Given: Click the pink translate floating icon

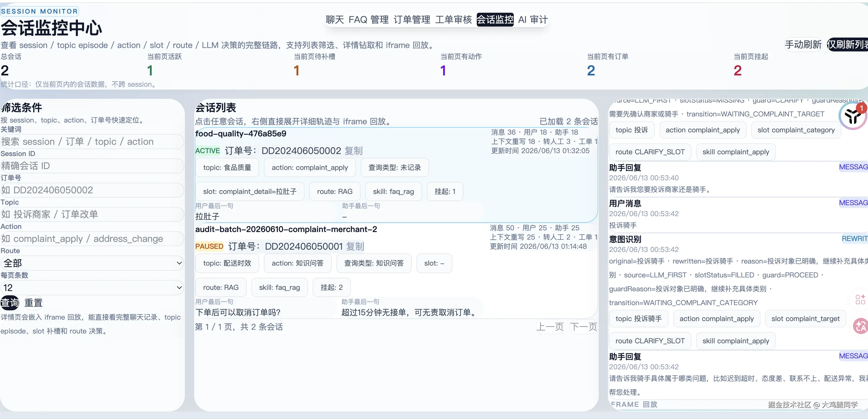Looking at the screenshot, I should point(860,326).
